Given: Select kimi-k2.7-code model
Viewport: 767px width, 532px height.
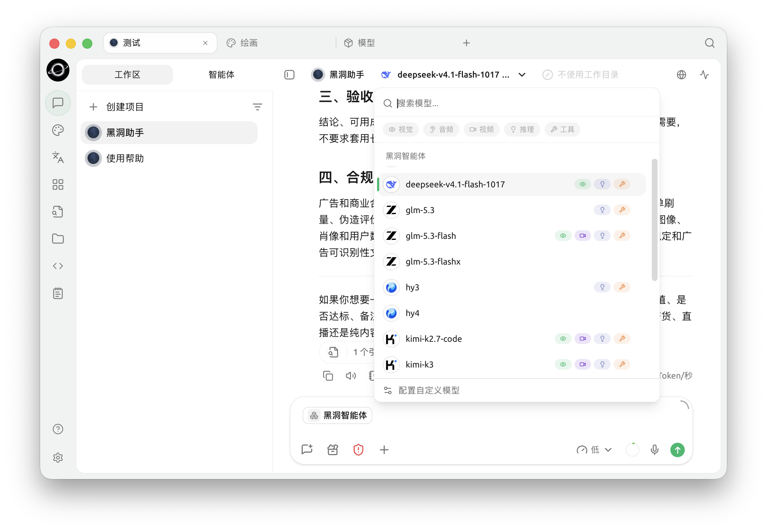Looking at the screenshot, I should (512, 339).
